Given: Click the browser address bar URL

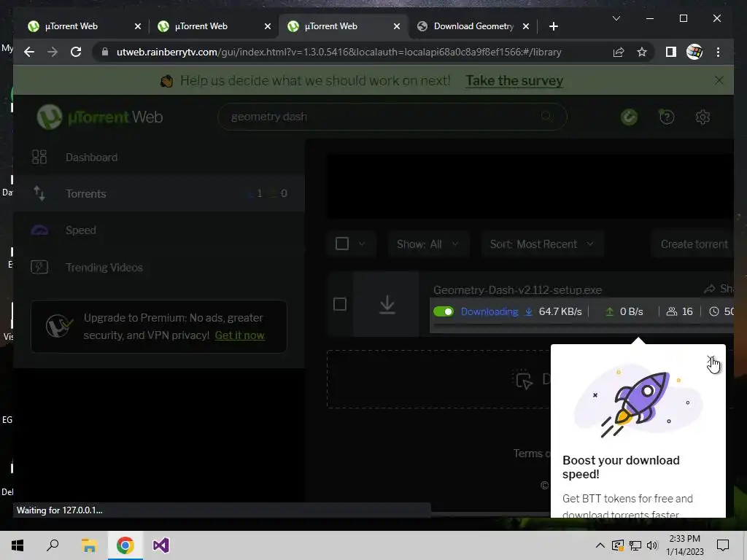Looking at the screenshot, I should (x=338, y=52).
